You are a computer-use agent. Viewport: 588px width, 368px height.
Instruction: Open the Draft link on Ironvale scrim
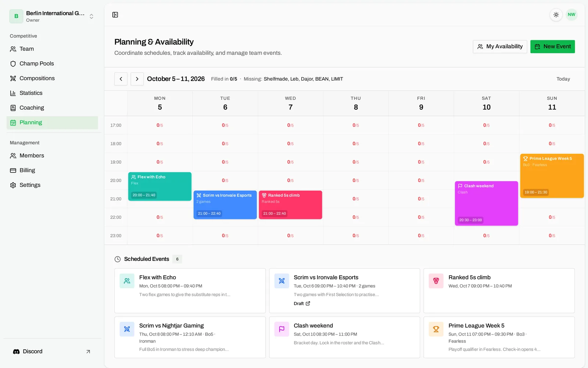302,304
